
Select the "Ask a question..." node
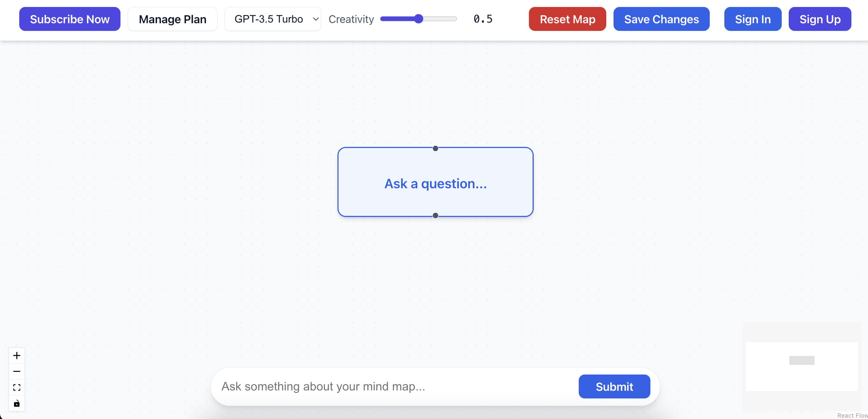(x=435, y=183)
